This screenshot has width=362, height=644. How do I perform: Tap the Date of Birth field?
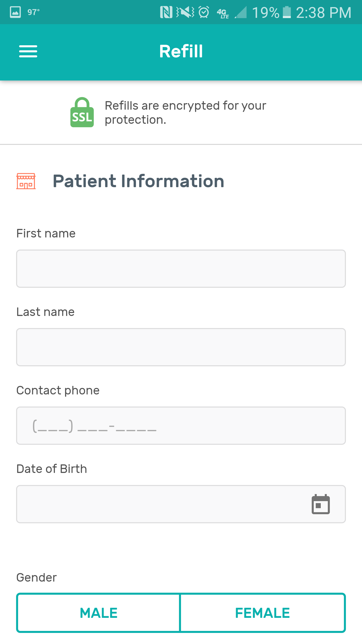click(161, 504)
